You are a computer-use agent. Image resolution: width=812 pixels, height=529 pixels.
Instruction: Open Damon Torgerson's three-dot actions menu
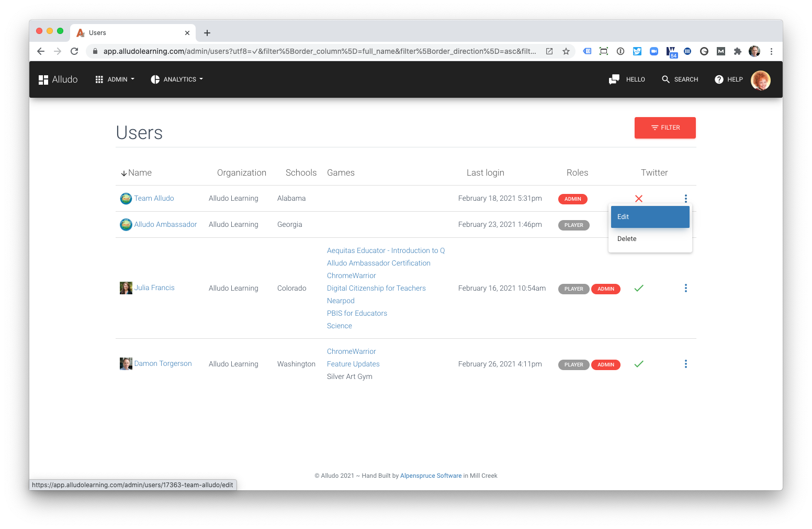[x=685, y=364]
